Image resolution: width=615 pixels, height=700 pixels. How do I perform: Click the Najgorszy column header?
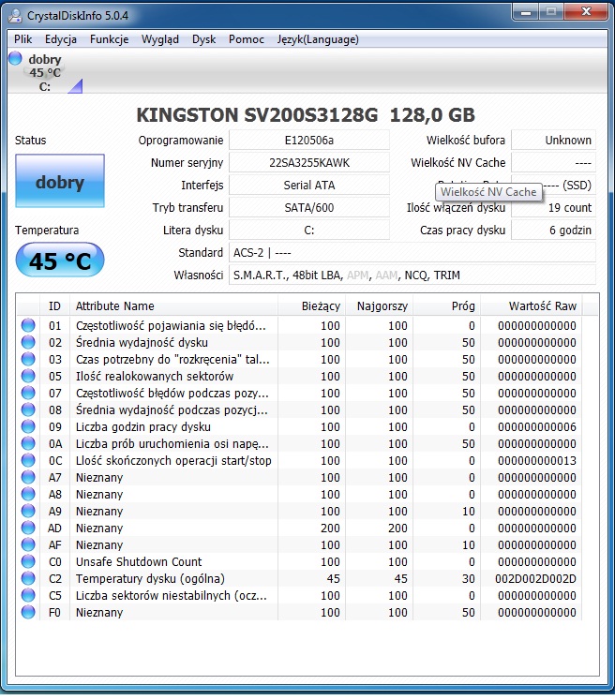(x=379, y=305)
